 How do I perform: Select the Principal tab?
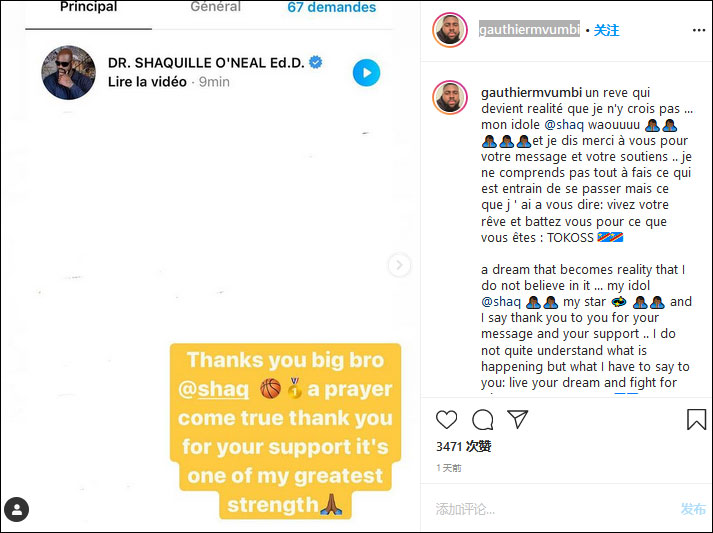coord(88,7)
